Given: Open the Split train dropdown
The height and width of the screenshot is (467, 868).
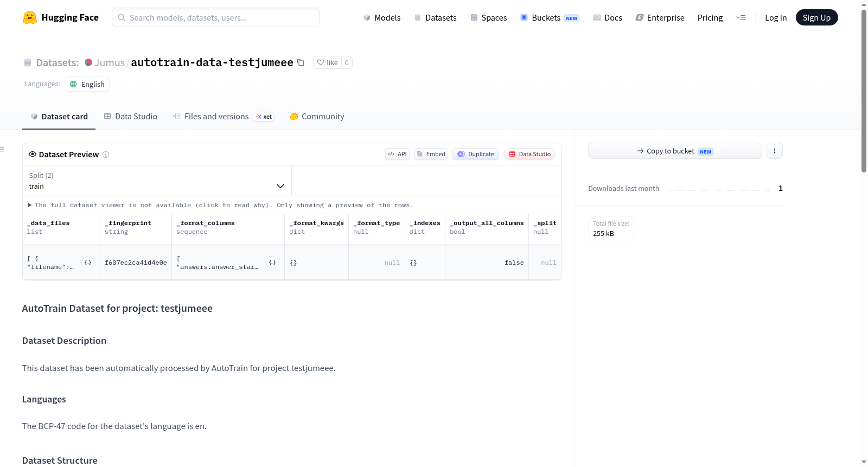Looking at the screenshot, I should point(157,181).
